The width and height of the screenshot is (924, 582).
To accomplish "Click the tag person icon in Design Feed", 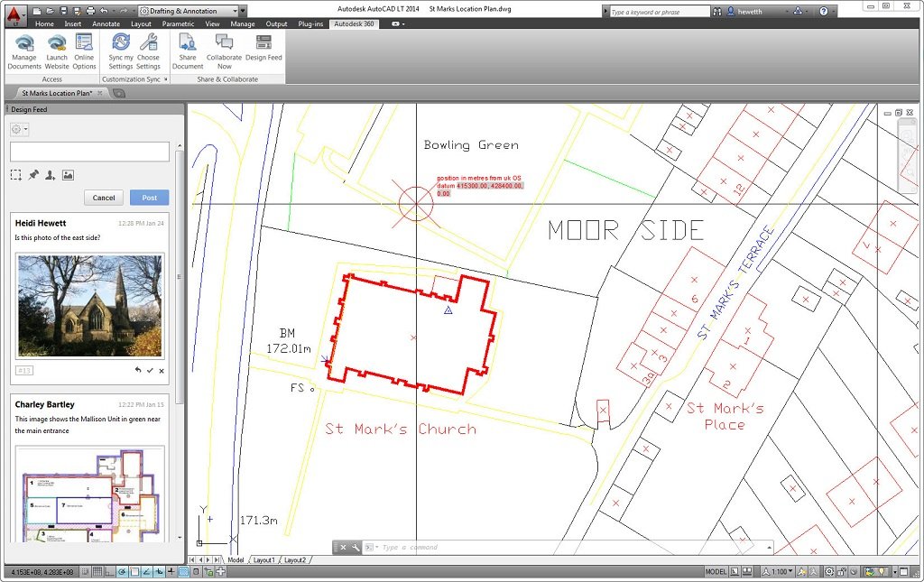I will [51, 175].
